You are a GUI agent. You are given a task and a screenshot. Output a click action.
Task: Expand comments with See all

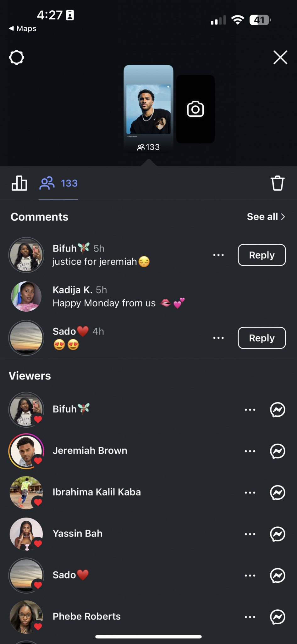coord(266,217)
